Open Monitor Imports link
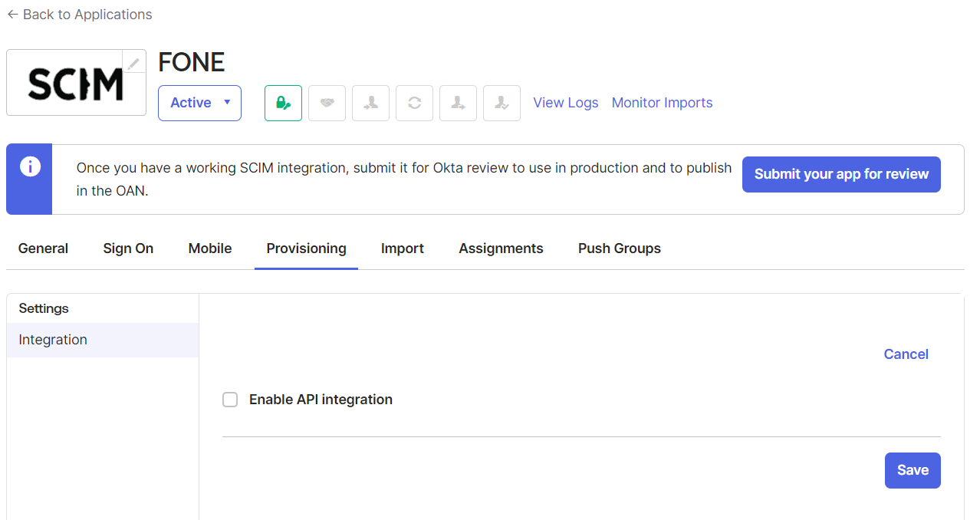This screenshot has height=520, width=980. click(x=663, y=103)
